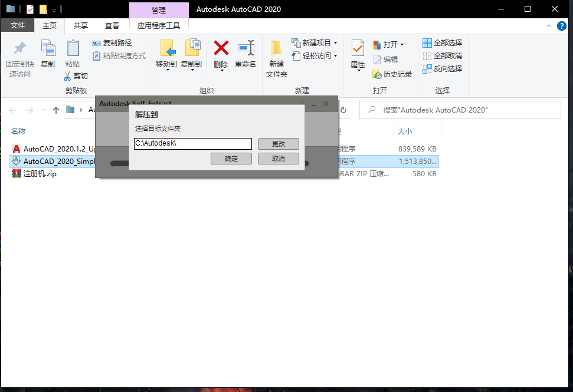Click the New Folder icon
Screen dimensions: 573x392
276,50
